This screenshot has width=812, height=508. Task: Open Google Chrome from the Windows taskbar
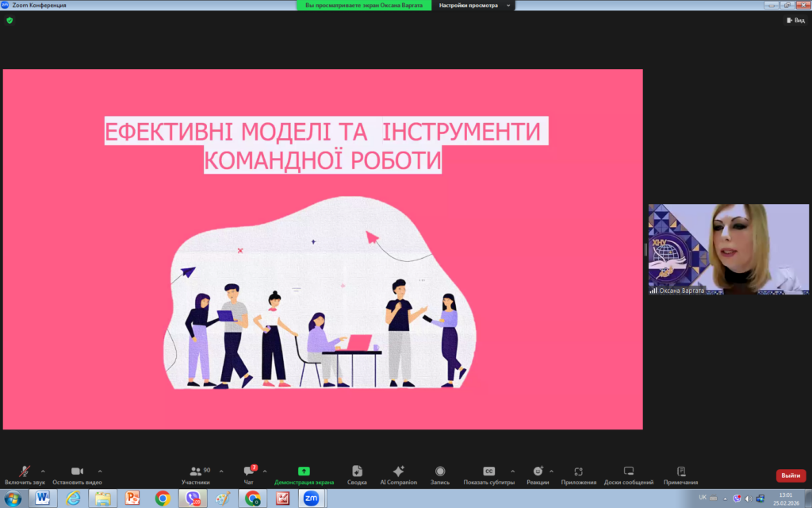[163, 498]
